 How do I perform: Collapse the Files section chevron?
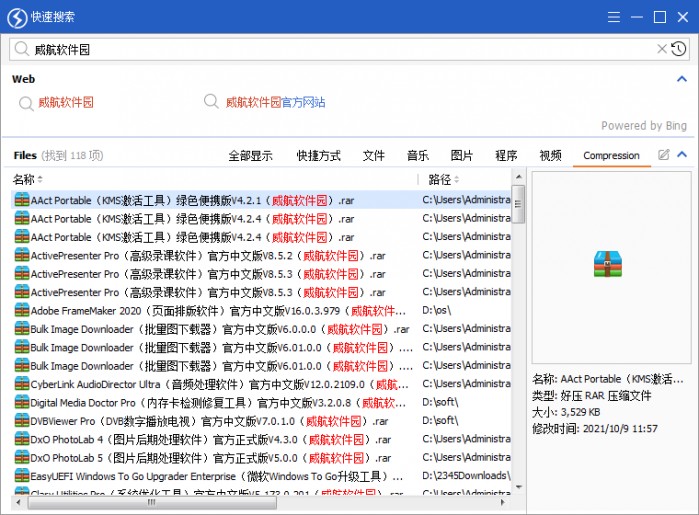(682, 154)
